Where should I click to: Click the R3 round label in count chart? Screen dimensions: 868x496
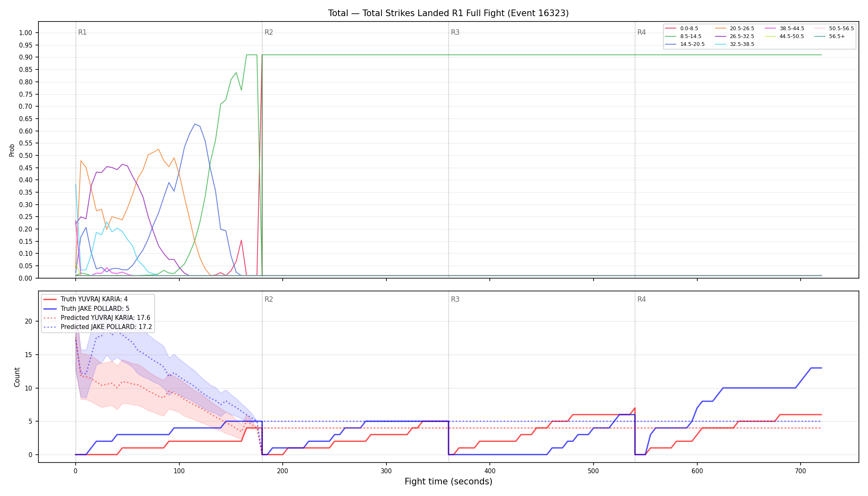(x=455, y=299)
